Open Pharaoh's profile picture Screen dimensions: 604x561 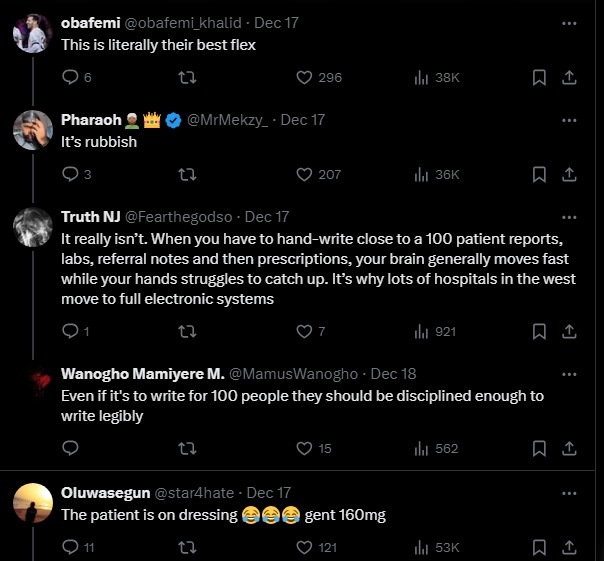(x=33, y=129)
